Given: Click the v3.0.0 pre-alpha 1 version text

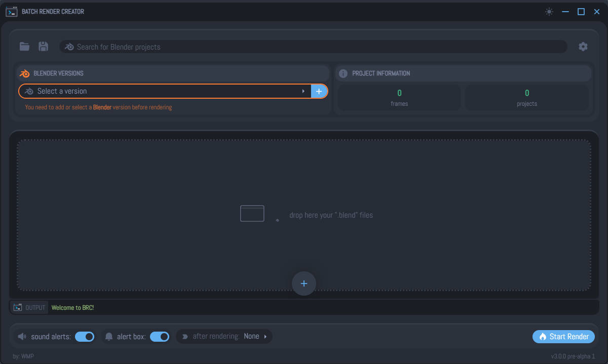Looking at the screenshot, I should 573,356.
